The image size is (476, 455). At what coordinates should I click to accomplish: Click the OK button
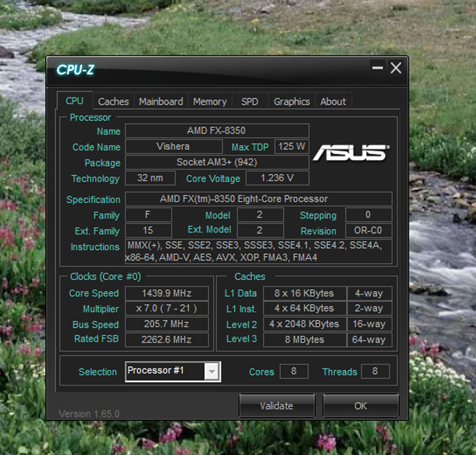tap(360, 406)
